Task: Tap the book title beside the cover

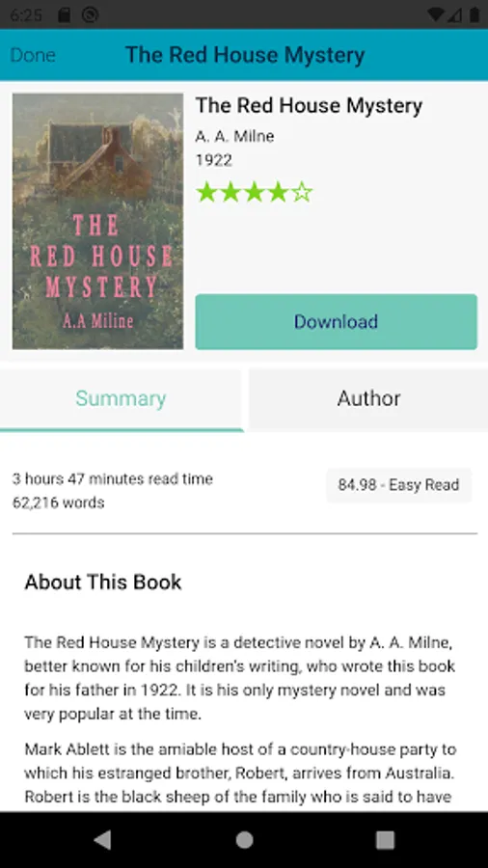Action: tap(309, 106)
